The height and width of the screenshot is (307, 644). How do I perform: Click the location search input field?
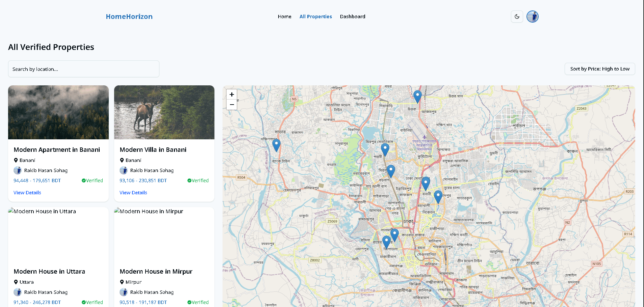tap(83, 69)
